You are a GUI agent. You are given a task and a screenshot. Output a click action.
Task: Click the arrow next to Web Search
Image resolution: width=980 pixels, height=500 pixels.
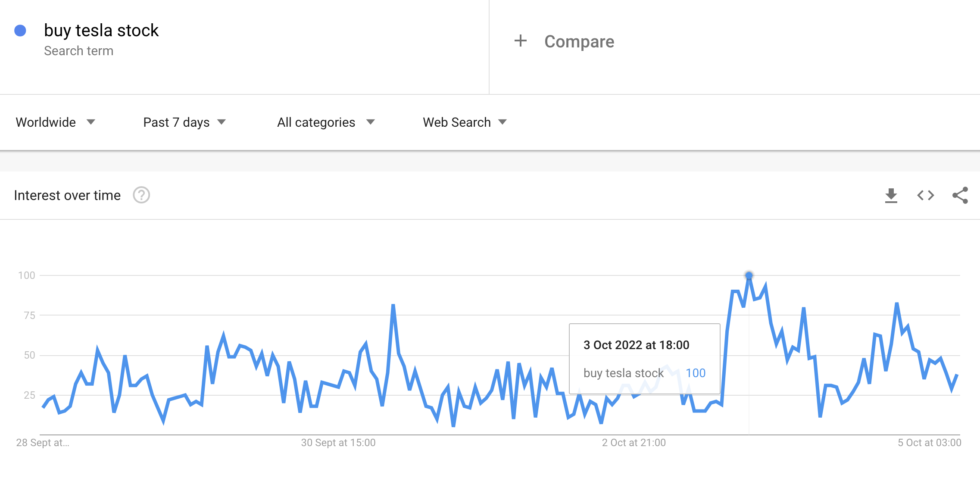pyautogui.click(x=502, y=122)
